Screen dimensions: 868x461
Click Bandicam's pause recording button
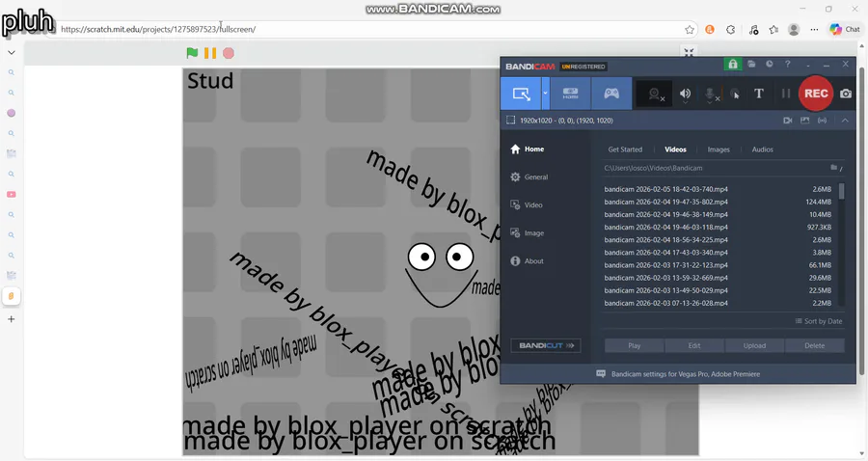[x=785, y=94]
